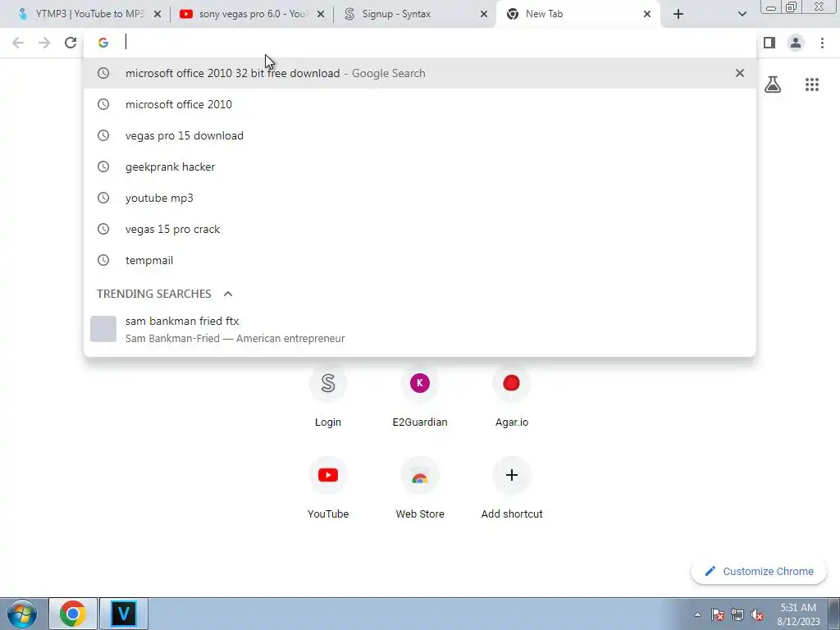The image size is (840, 630).
Task: Click the Google icon in the address bar
Action: (x=103, y=43)
